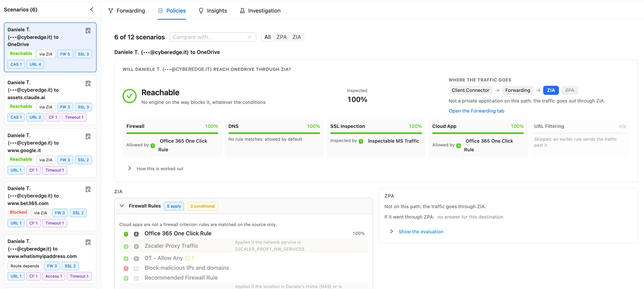Open details icon on the www.bet365.com scenario card
The width and height of the screenshot is (644, 289).
tap(88, 189)
